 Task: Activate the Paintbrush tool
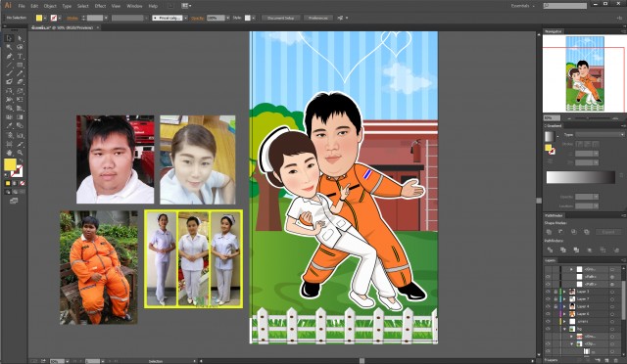pos(9,73)
